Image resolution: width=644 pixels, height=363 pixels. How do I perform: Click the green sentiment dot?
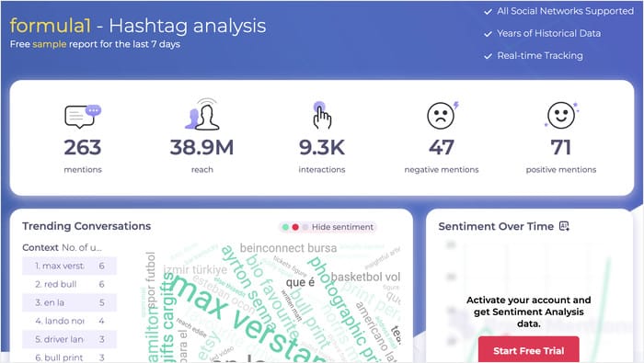click(x=285, y=227)
